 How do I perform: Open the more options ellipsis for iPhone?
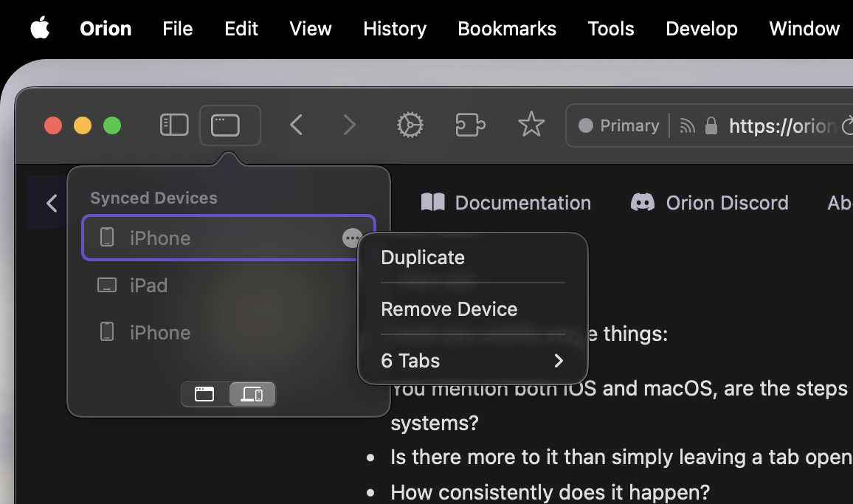tap(352, 238)
